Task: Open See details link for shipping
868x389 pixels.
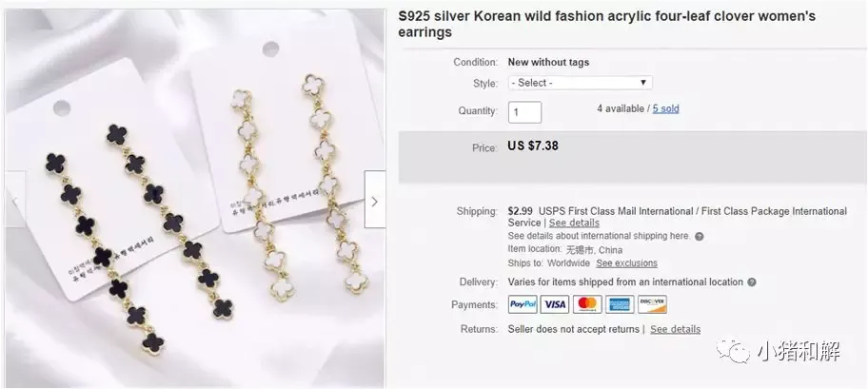Action: click(x=574, y=223)
